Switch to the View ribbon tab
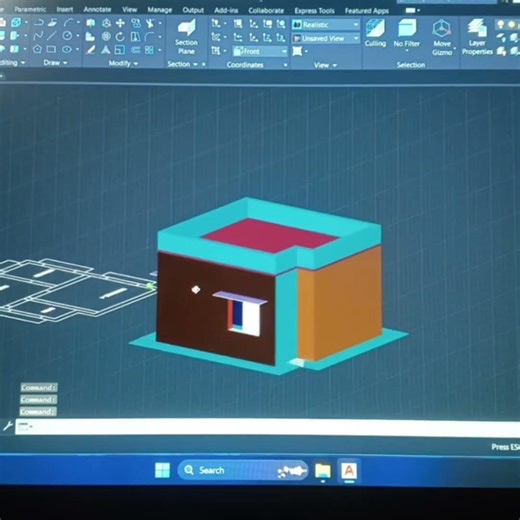The width and height of the screenshot is (520, 520). 129,10
